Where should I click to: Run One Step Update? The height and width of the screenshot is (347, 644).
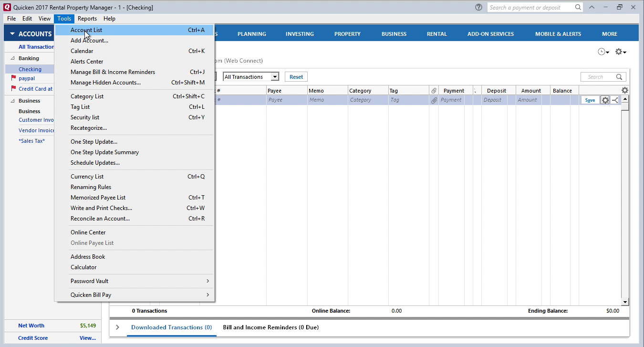tap(134, 142)
